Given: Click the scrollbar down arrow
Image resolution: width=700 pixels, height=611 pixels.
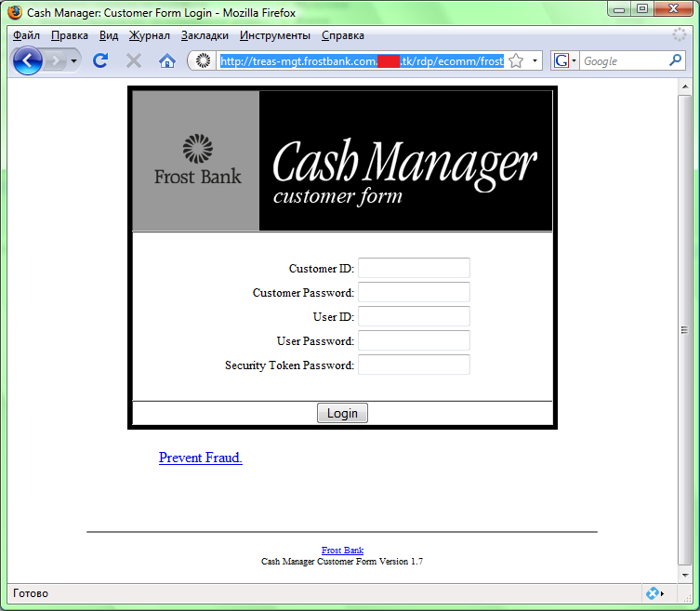Looking at the screenshot, I should [x=685, y=576].
